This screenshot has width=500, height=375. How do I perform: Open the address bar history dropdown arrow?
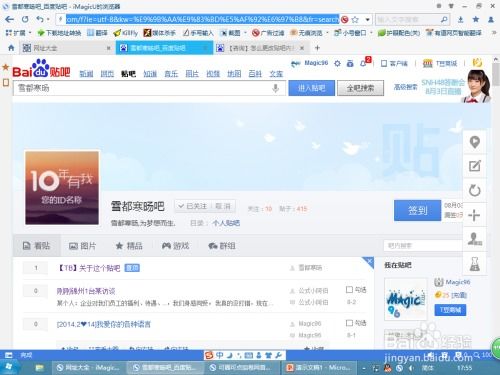click(367, 20)
